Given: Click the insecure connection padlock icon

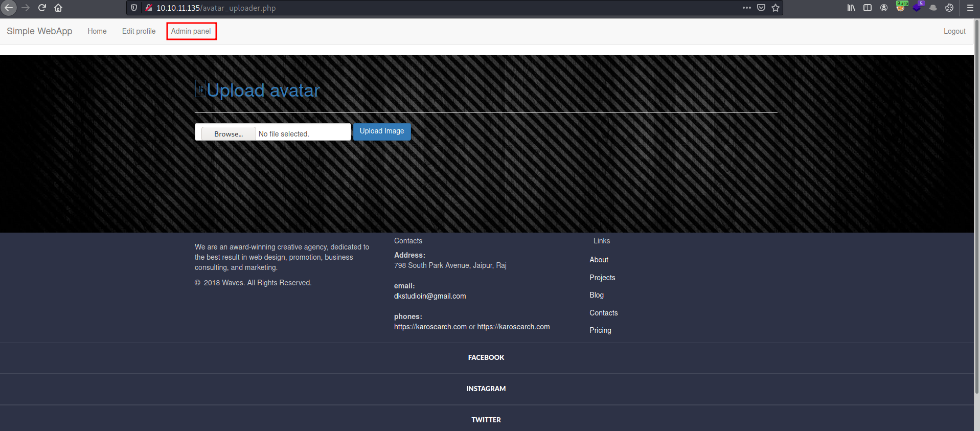Looking at the screenshot, I should 149,8.
